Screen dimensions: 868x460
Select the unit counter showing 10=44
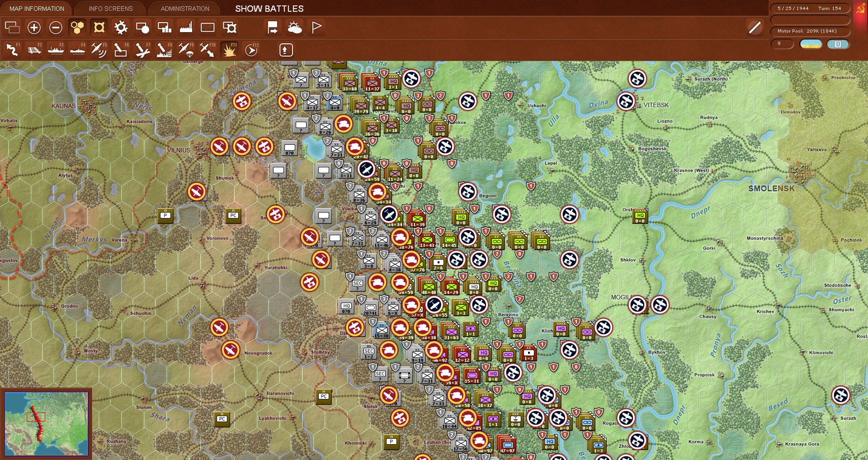[449, 421]
